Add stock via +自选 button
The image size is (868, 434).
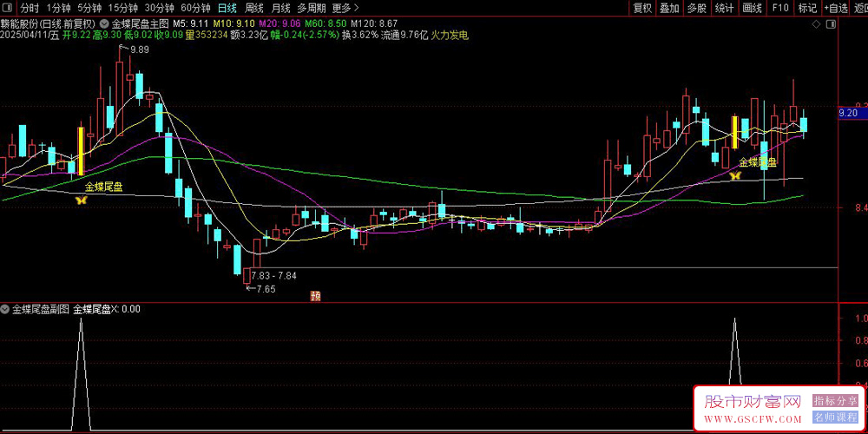point(836,8)
